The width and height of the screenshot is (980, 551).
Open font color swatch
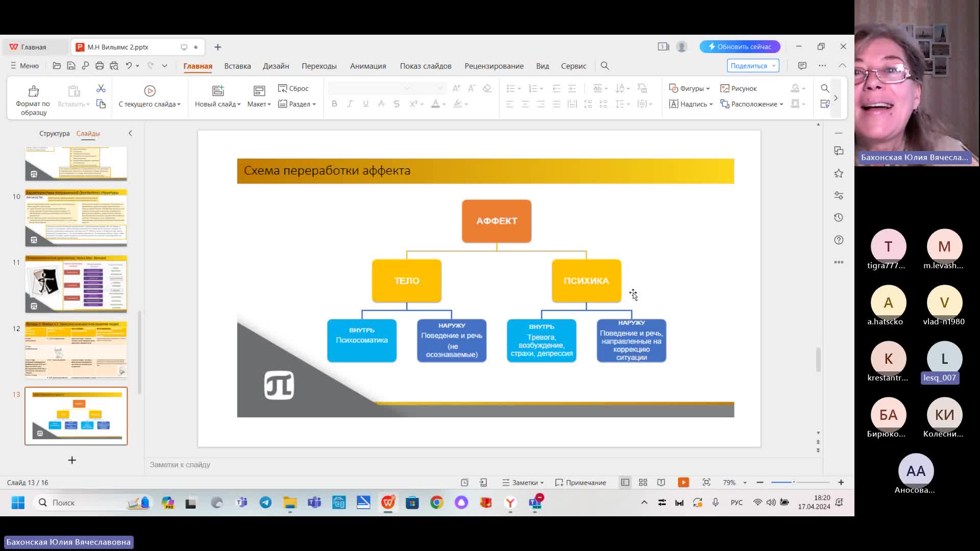click(x=435, y=104)
